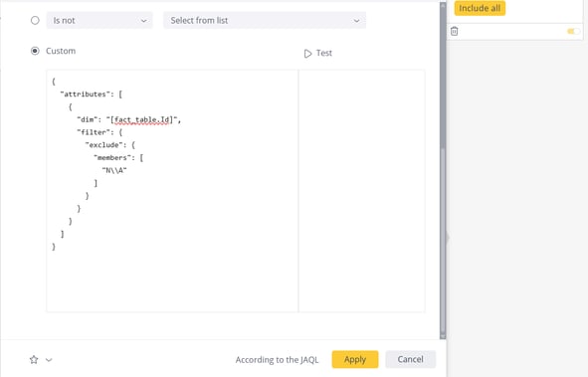Toggle the filter on/off switch
Viewport: 588px width, 377px height.
(x=573, y=32)
